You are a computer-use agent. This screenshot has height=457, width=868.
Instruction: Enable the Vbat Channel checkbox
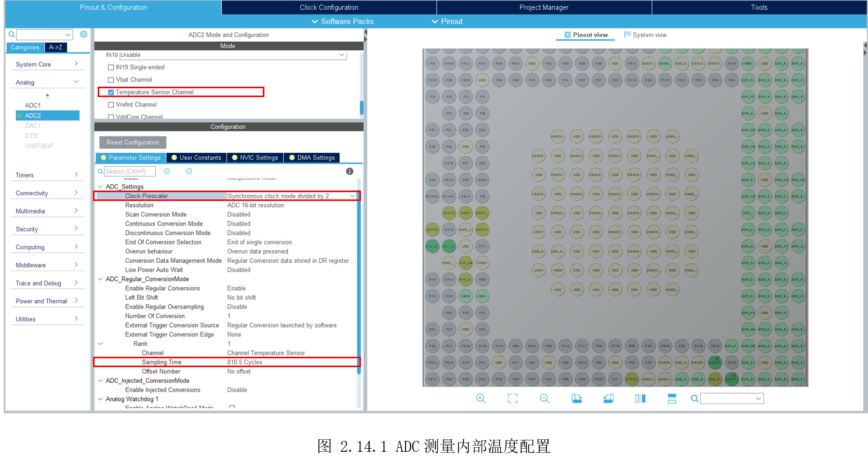(x=111, y=80)
